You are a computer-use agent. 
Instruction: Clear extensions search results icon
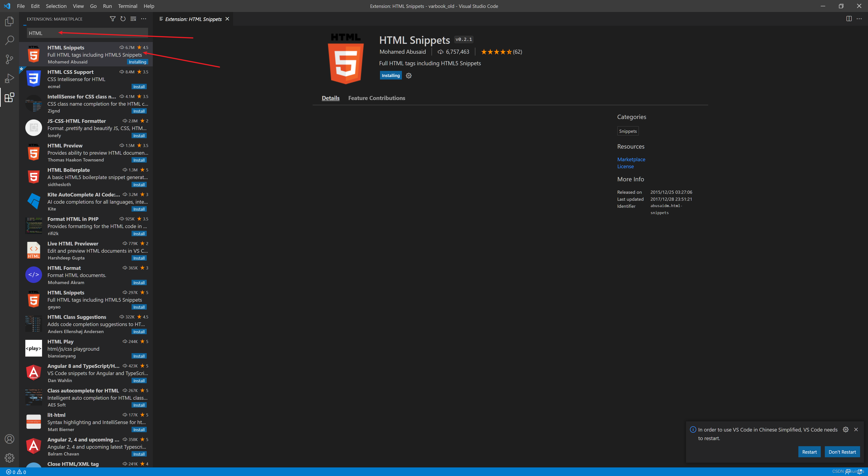(133, 19)
